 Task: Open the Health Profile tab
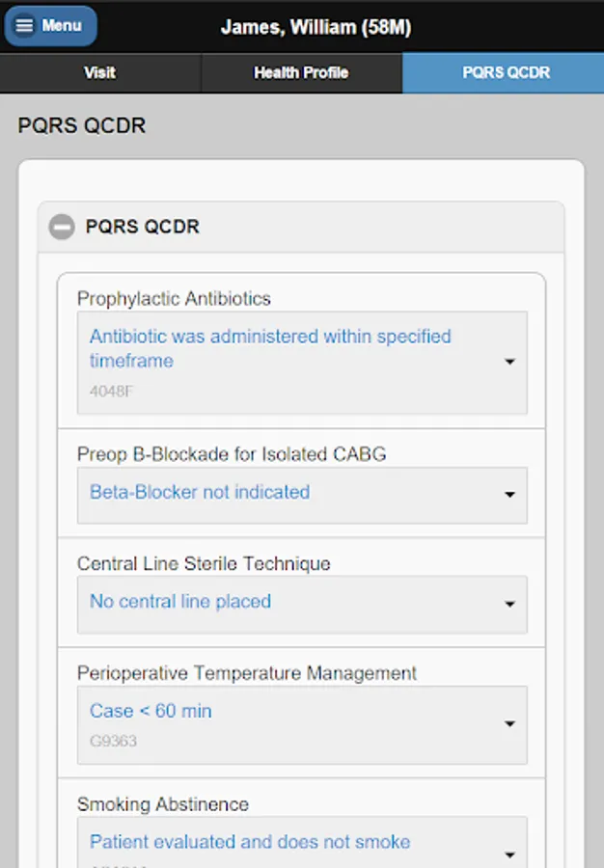click(301, 73)
